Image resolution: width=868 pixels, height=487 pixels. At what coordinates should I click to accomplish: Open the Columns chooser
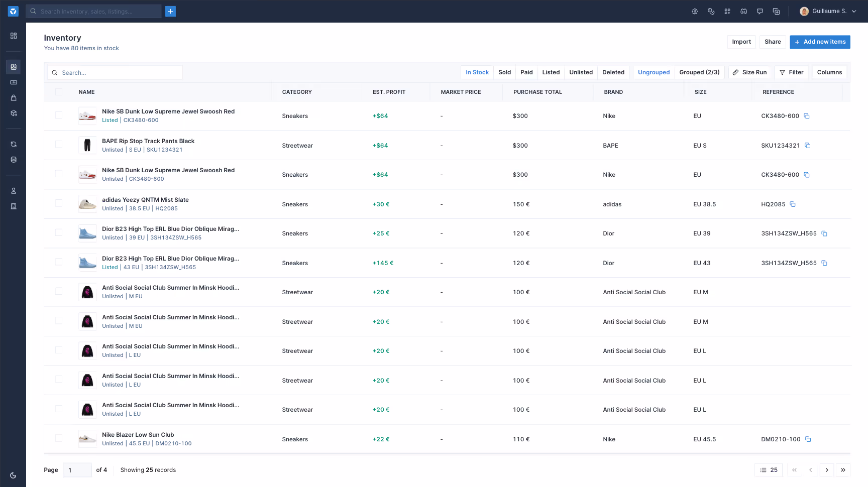[x=829, y=72]
